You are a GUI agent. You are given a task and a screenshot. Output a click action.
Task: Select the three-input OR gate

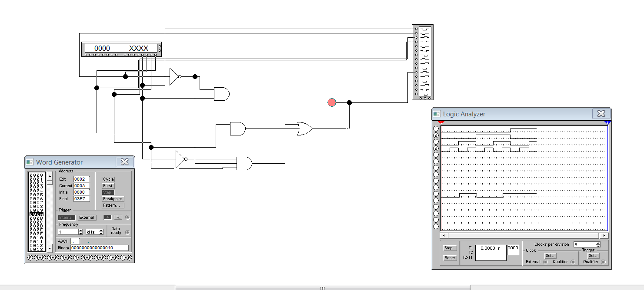[x=304, y=129]
